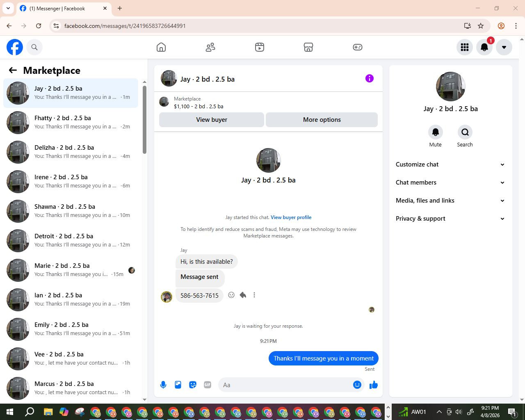Open the Facebook menu grid icon
This screenshot has height=420, width=525.
[x=465, y=47]
